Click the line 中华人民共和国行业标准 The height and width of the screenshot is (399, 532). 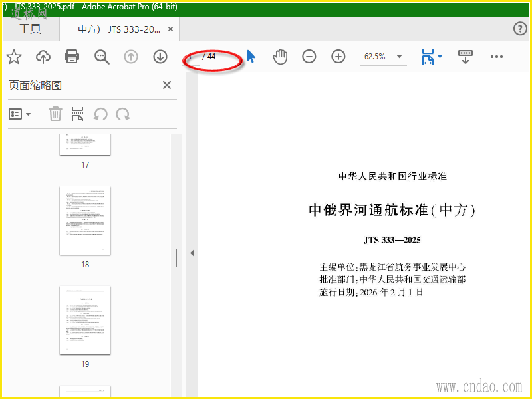tap(392, 176)
